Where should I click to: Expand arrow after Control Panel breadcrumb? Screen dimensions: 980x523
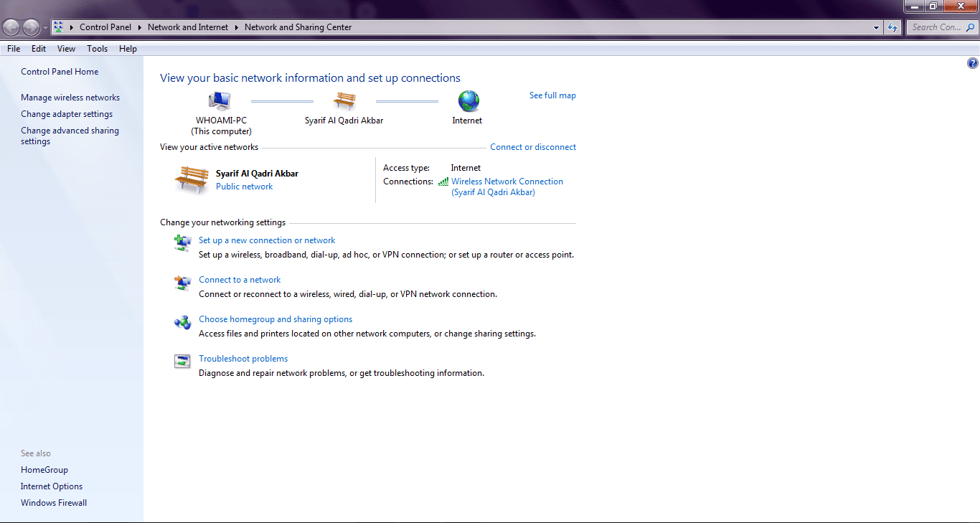point(140,27)
